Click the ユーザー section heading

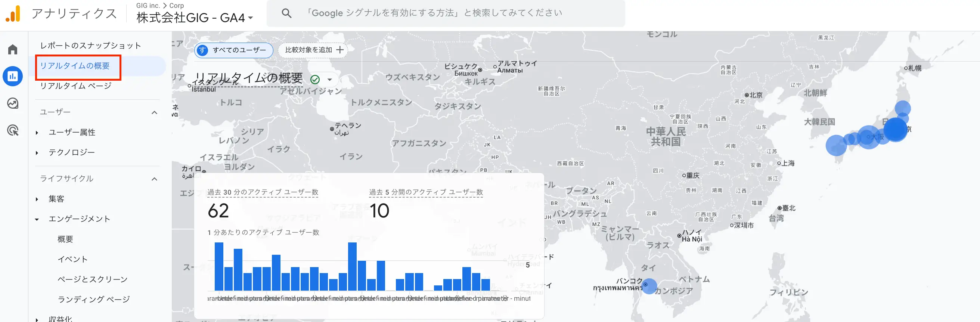coord(55,112)
